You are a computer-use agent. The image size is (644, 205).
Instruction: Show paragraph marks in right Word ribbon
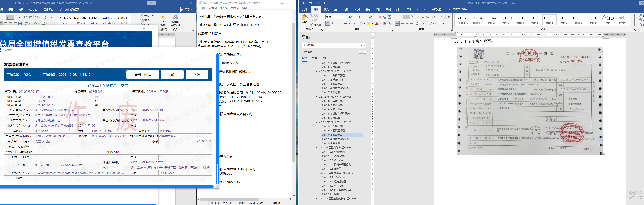click(449, 17)
